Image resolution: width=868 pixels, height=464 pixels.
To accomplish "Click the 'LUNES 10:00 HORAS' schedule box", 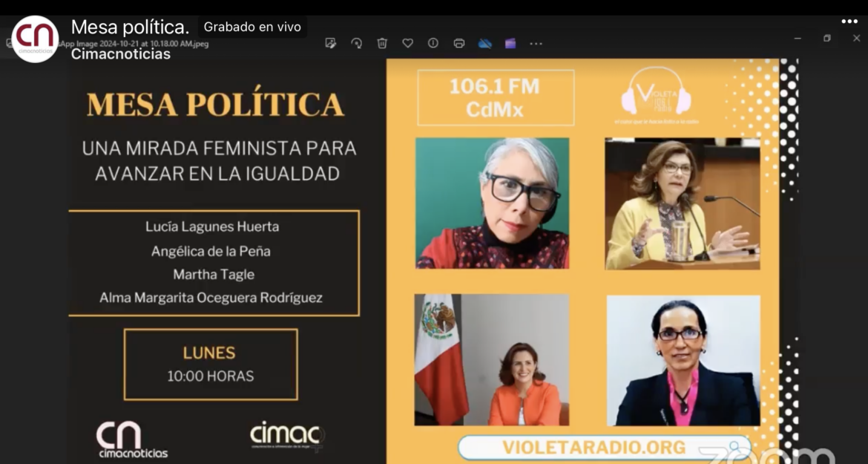I will pyautogui.click(x=211, y=365).
